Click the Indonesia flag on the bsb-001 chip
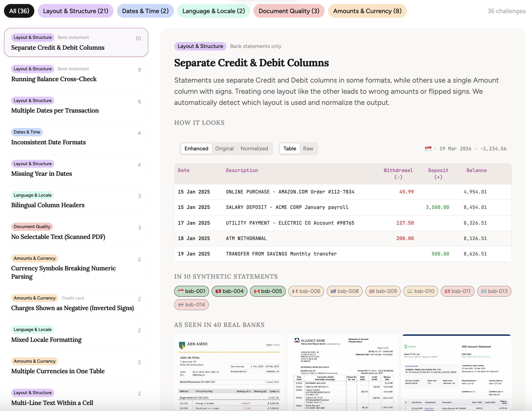 pyautogui.click(x=181, y=291)
